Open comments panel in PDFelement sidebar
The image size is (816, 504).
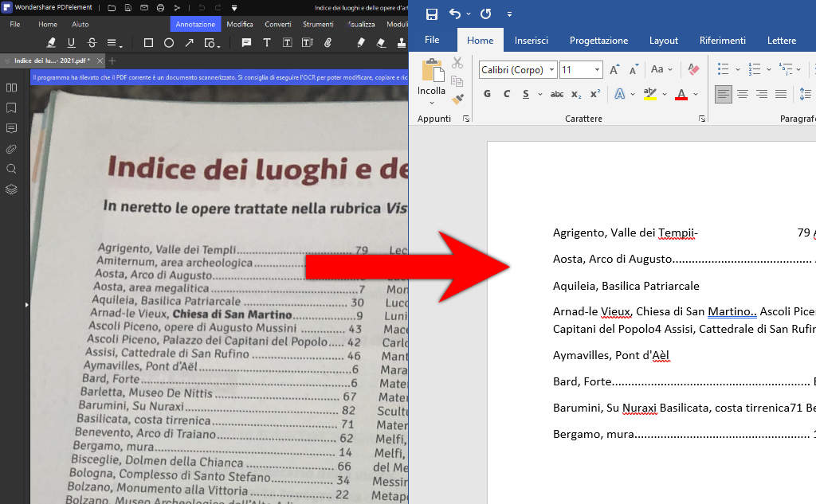[x=11, y=128]
